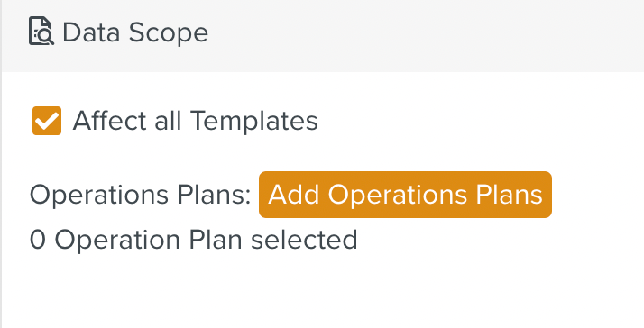
Task: Uncheck the Affect all Templates checkbox
Action: 47,121
